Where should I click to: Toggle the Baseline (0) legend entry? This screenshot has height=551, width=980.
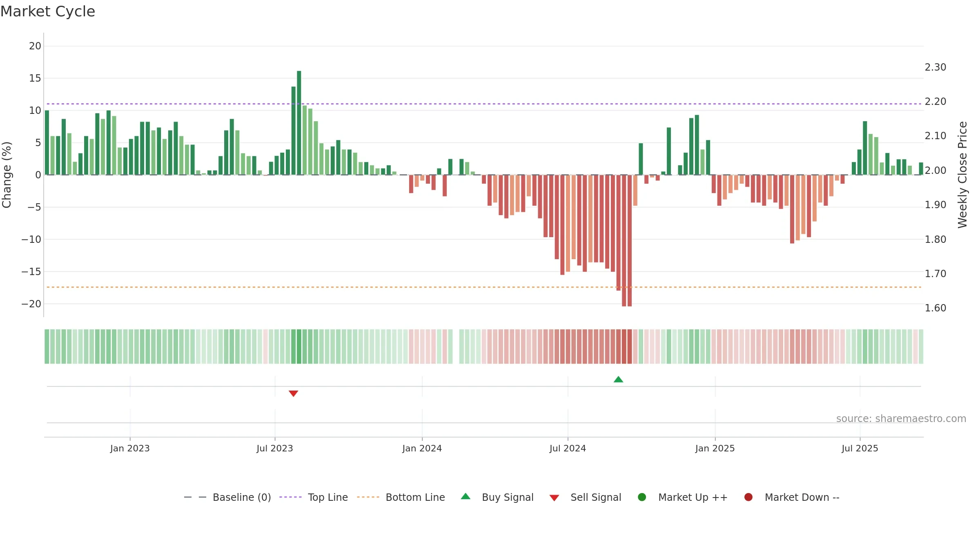point(227,497)
